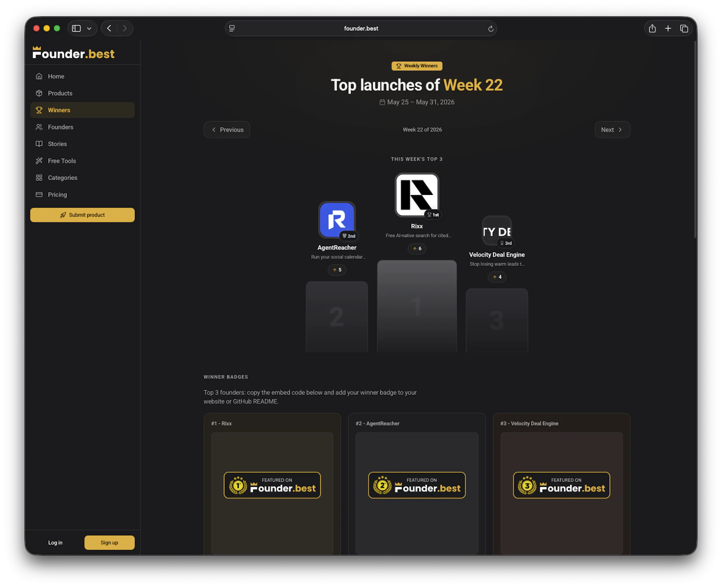
Task: Open the AgentReacher product logo
Action: pyautogui.click(x=337, y=220)
